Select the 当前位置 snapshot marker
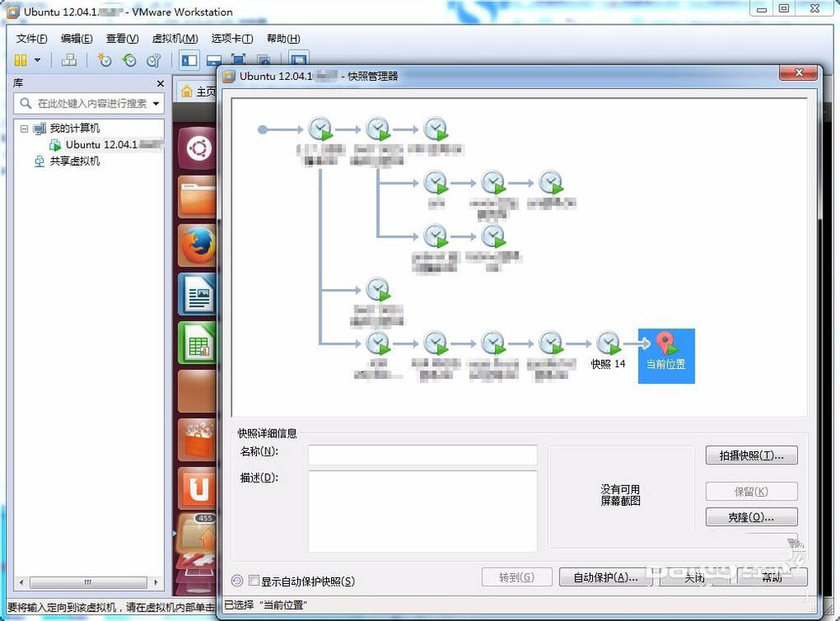Screen dimensions: 840x621 [x=666, y=355]
